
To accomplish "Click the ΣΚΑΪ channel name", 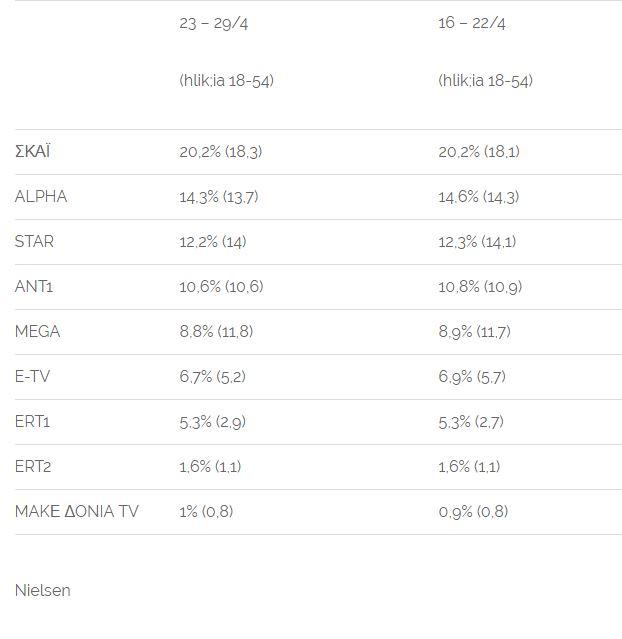I will pos(33,151).
